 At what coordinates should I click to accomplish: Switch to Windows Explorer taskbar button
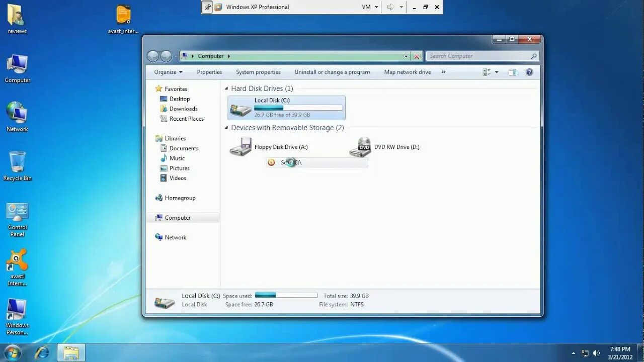click(x=71, y=352)
